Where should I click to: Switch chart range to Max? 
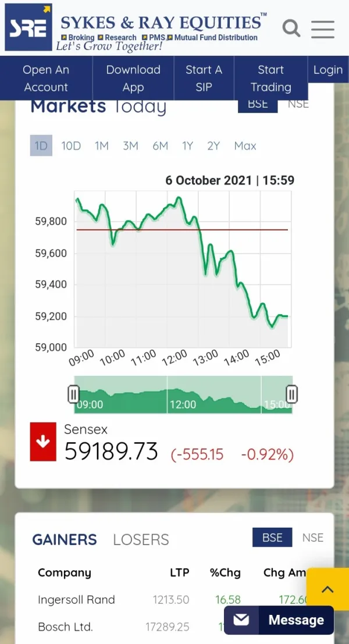tap(245, 145)
